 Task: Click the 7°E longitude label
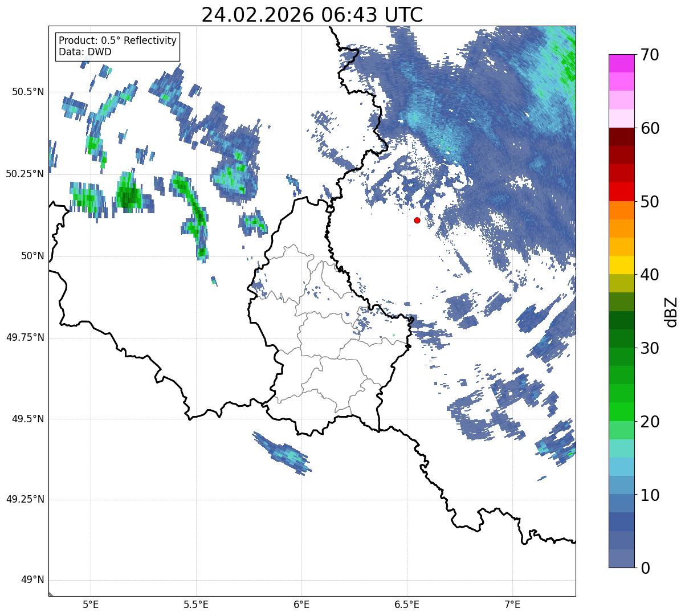(512, 604)
